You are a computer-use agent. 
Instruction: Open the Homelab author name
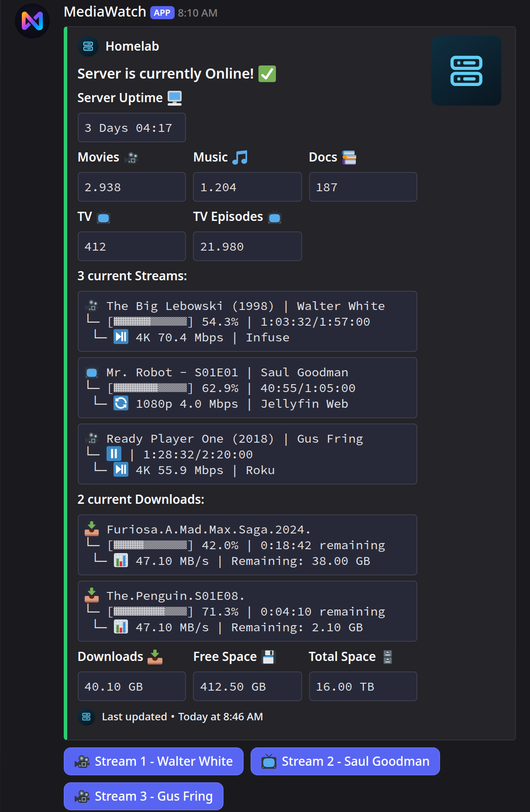coord(132,46)
